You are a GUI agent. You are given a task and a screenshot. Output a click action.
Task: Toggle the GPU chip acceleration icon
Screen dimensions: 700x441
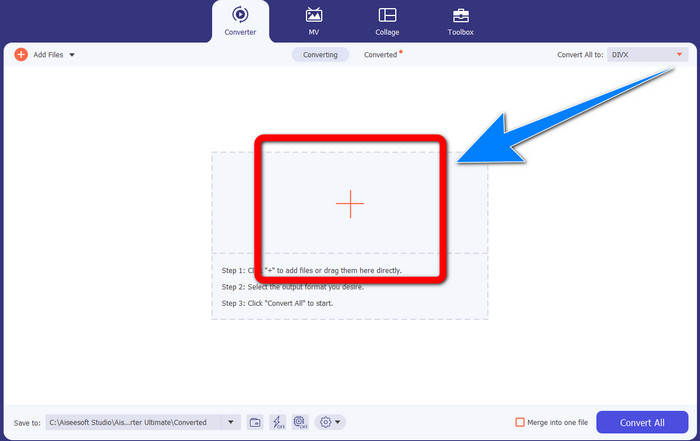[x=300, y=422]
